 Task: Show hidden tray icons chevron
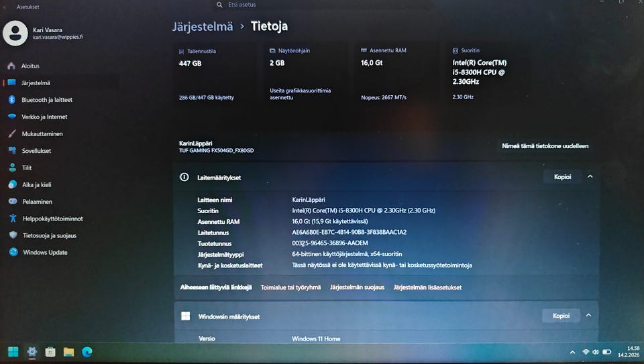click(572, 352)
